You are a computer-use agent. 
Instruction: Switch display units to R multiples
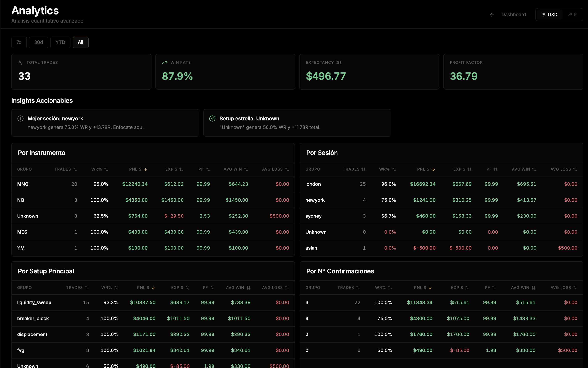point(572,15)
